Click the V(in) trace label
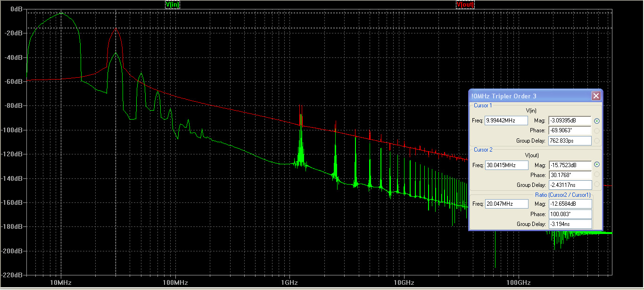The image size is (644, 290). click(x=173, y=4)
